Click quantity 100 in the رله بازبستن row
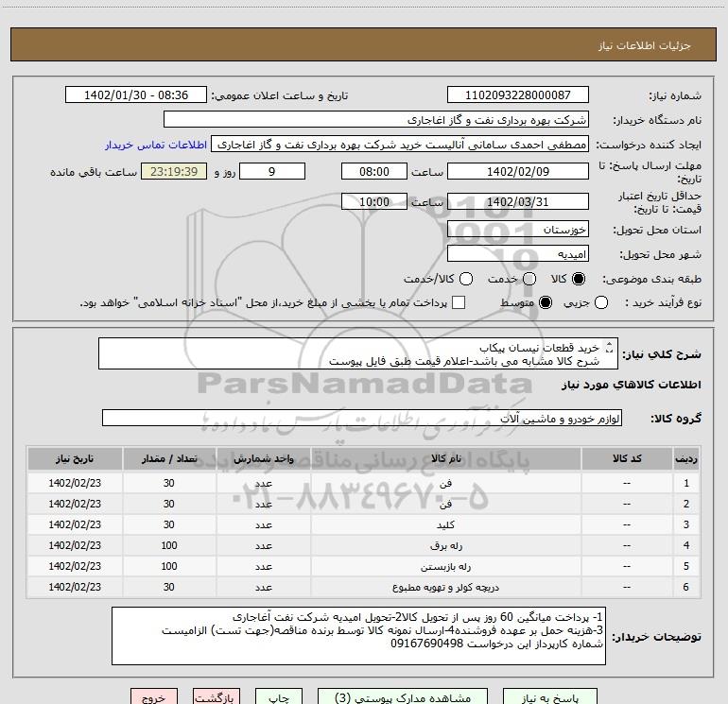Screen dimensions: 728x704 169,566
